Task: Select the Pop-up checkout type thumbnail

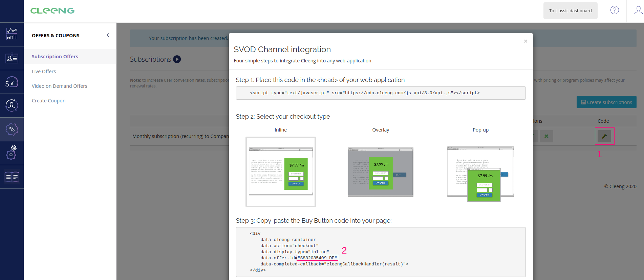Action: click(480, 174)
